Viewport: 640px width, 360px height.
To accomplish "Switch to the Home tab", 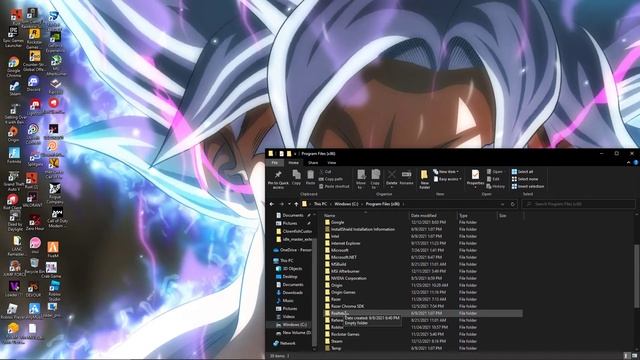I will click(293, 162).
